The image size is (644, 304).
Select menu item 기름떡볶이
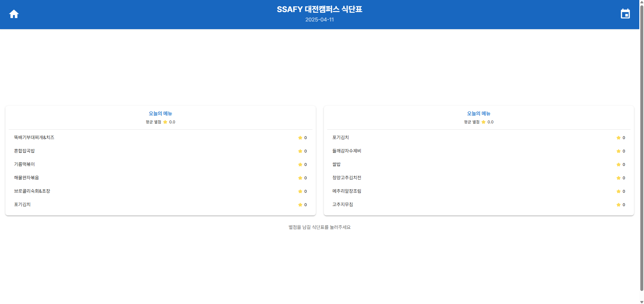(x=24, y=164)
